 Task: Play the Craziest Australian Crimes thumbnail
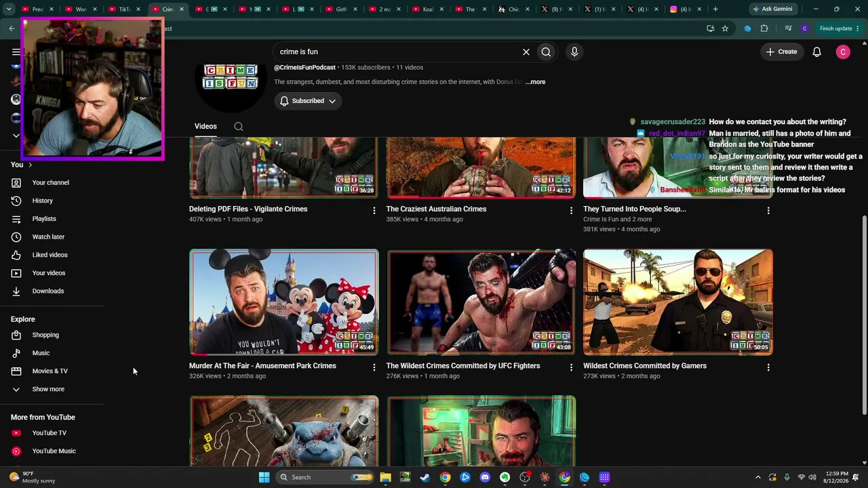(481, 167)
